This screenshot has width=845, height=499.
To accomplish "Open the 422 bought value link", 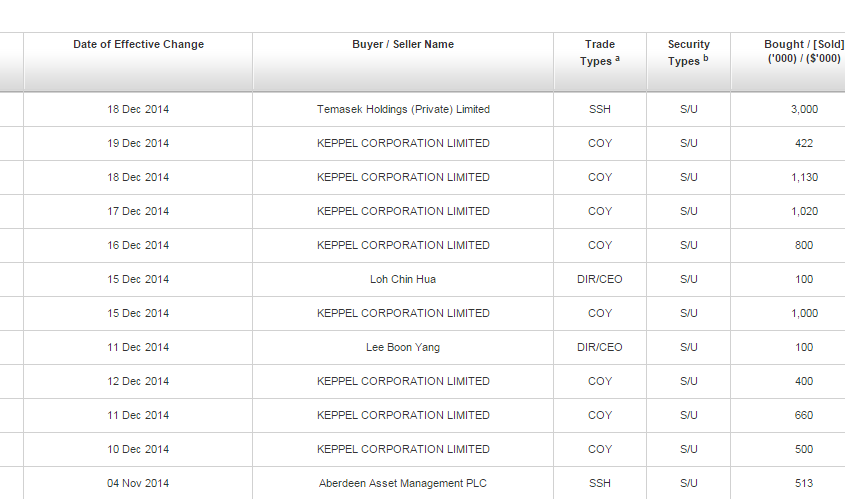I will pos(804,143).
